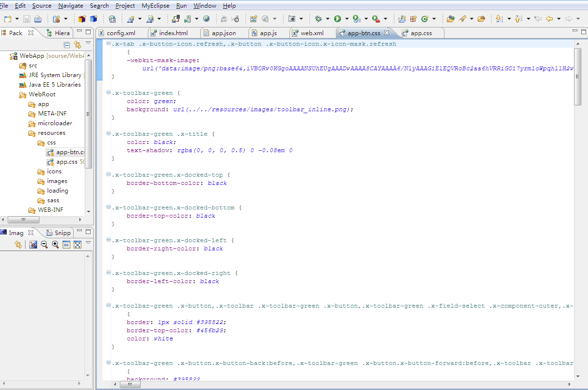Toggle the image overview icon in Image panel

33,245
